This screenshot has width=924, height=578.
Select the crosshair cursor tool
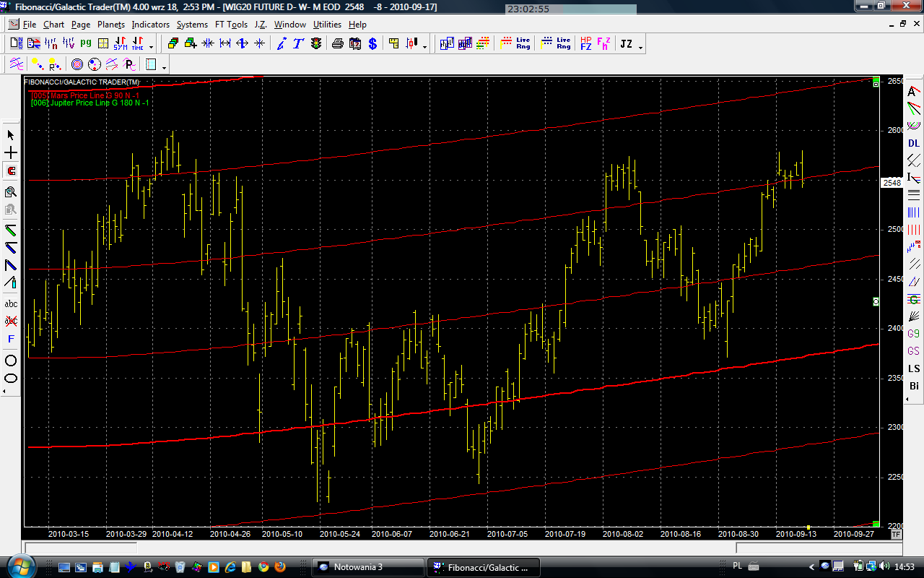click(11, 153)
